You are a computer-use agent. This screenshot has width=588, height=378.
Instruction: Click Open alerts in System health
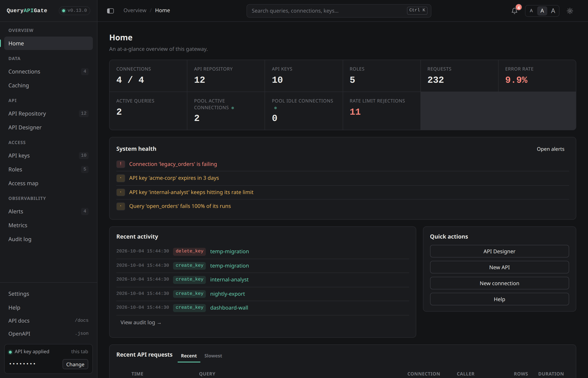[550, 149]
